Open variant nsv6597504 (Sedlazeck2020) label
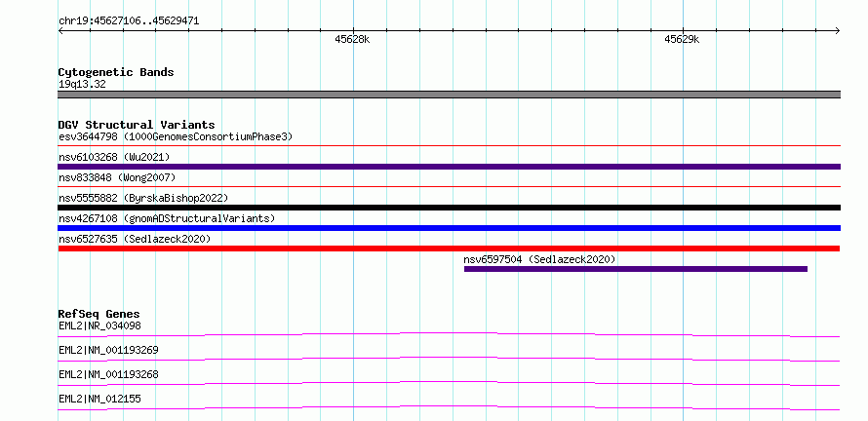The height and width of the screenshot is (421, 868). [x=539, y=259]
